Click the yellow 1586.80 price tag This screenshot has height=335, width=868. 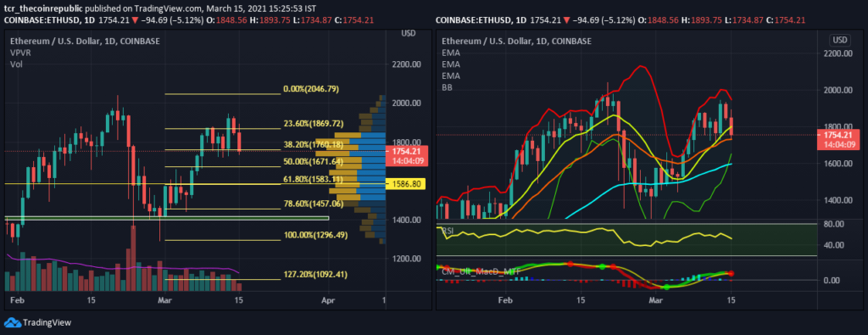point(406,183)
